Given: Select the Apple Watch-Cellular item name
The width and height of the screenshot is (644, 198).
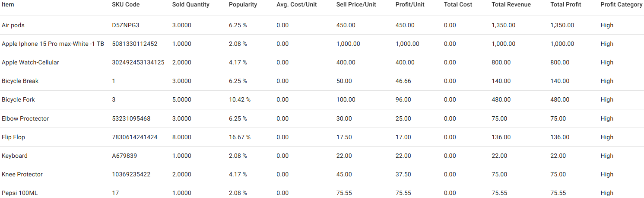Looking at the screenshot, I should click(30, 62).
